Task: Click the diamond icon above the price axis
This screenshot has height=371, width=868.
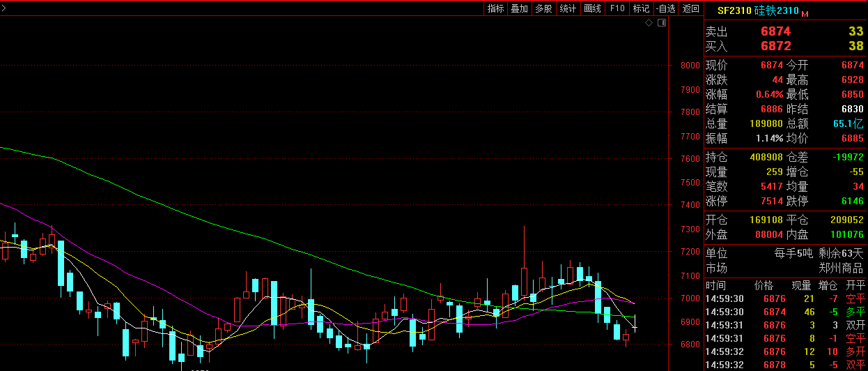Action: tap(649, 23)
